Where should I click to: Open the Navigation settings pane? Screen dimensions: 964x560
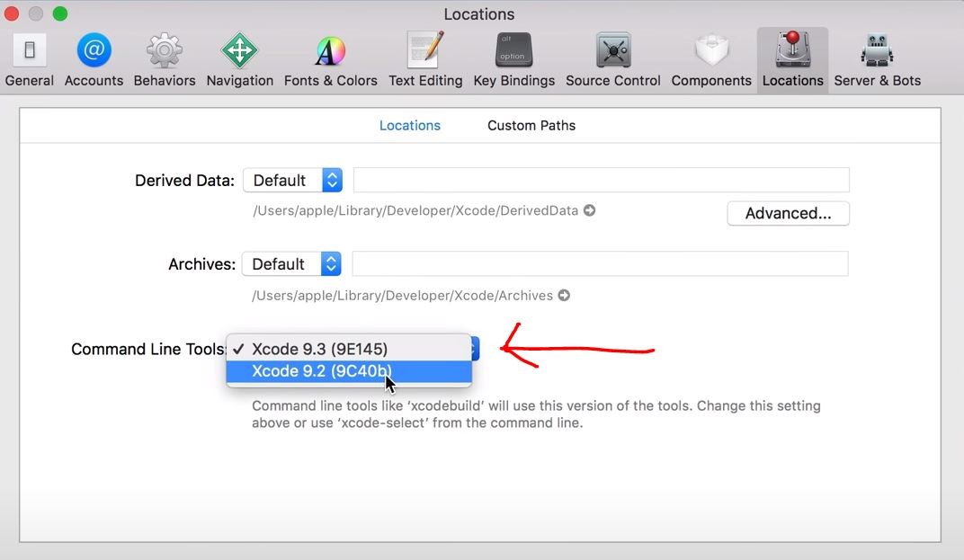[239, 57]
